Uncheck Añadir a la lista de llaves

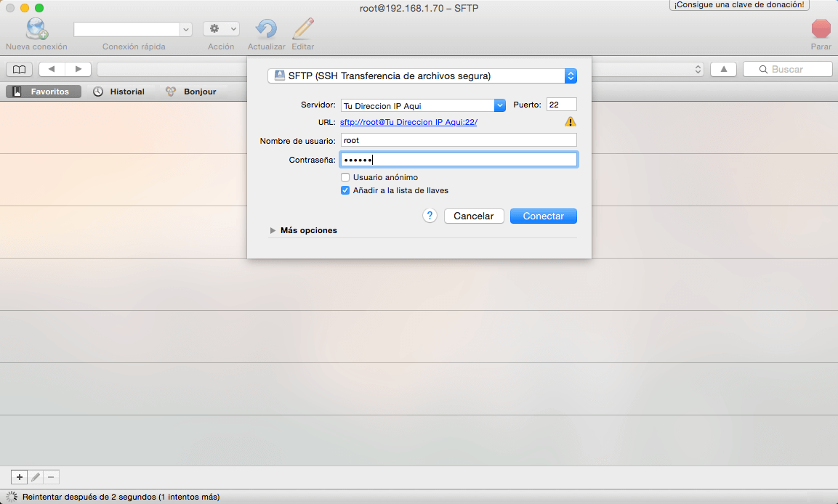tap(345, 191)
